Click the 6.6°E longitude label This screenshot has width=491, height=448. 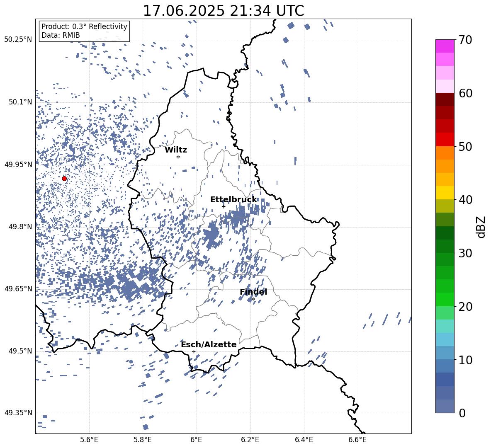(x=357, y=440)
